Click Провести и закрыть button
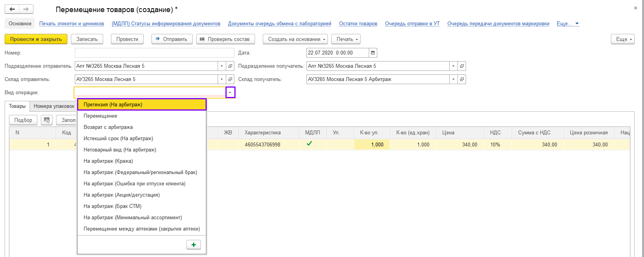 click(x=36, y=39)
